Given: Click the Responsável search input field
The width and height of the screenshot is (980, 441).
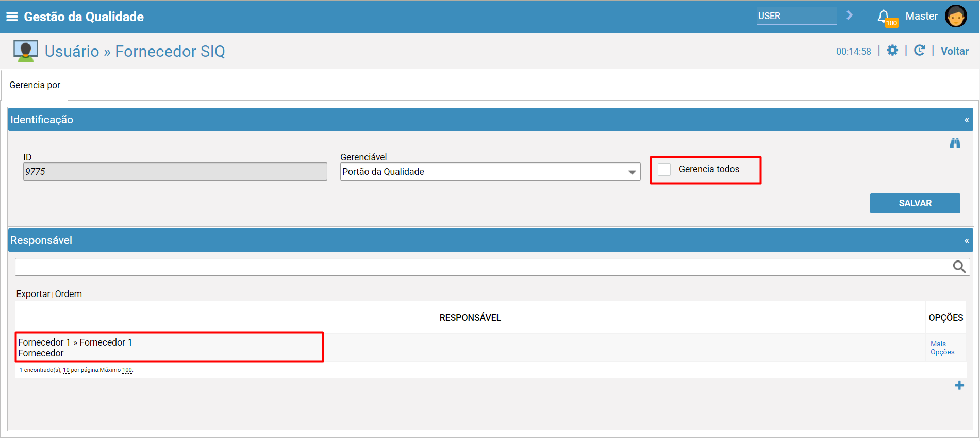Looking at the screenshot, I should (x=484, y=267).
